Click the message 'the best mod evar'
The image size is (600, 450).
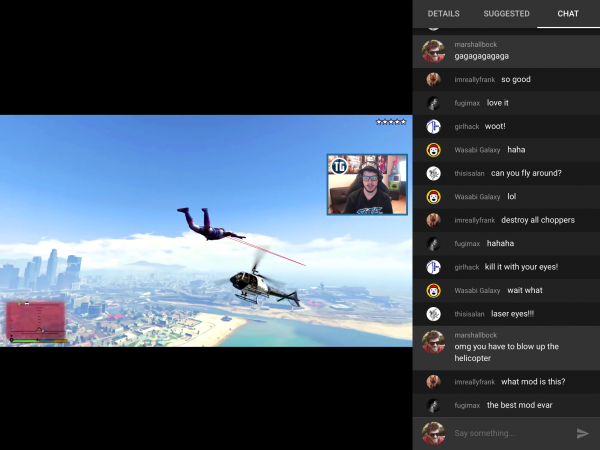(x=519, y=405)
